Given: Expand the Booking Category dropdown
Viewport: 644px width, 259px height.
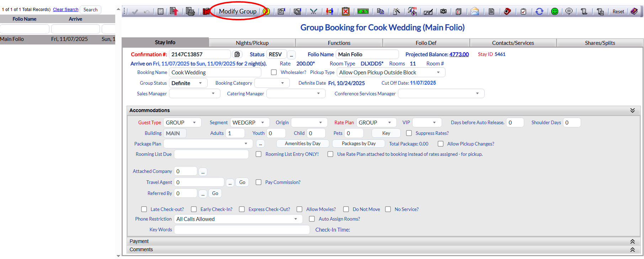Looking at the screenshot, I should (272, 83).
